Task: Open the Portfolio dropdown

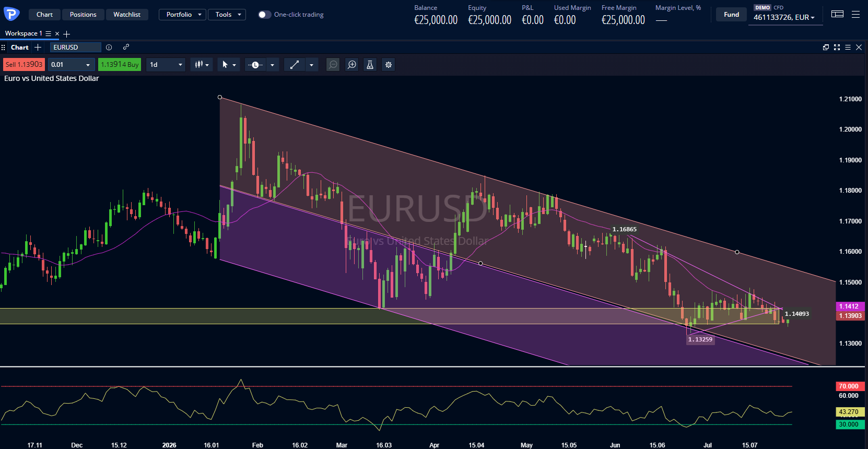Action: (x=183, y=15)
